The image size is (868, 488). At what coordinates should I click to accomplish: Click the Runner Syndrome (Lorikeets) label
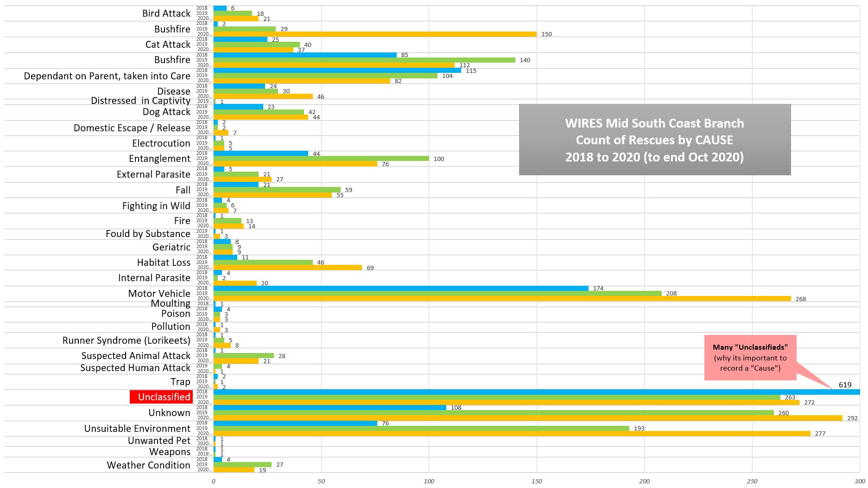point(126,340)
